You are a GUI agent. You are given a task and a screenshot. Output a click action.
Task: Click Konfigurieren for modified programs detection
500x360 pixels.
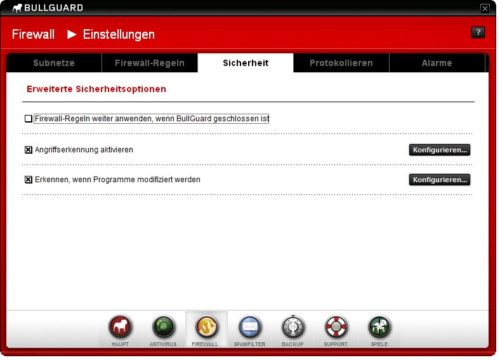tap(440, 180)
